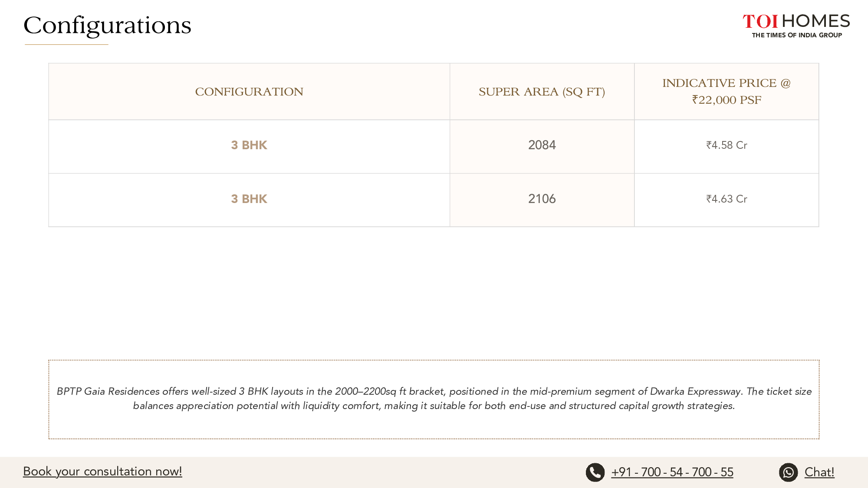Click the phone call icon
The image size is (868, 488).
[595, 472]
